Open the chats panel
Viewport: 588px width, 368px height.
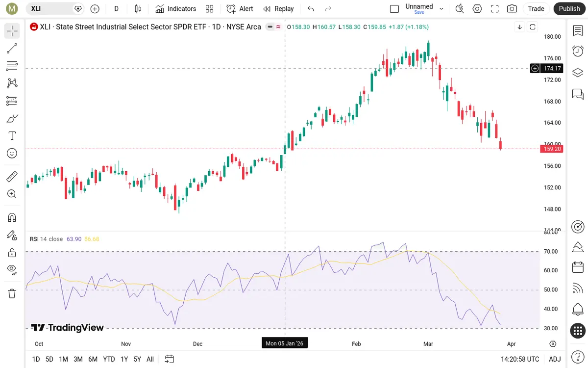(x=578, y=94)
